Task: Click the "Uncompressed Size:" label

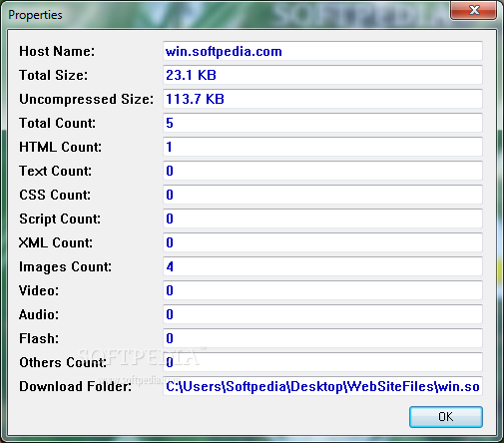Action: (x=87, y=99)
